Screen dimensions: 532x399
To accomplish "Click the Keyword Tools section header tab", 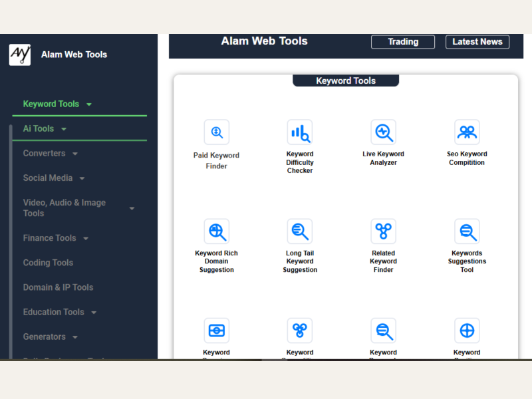I will (x=346, y=80).
